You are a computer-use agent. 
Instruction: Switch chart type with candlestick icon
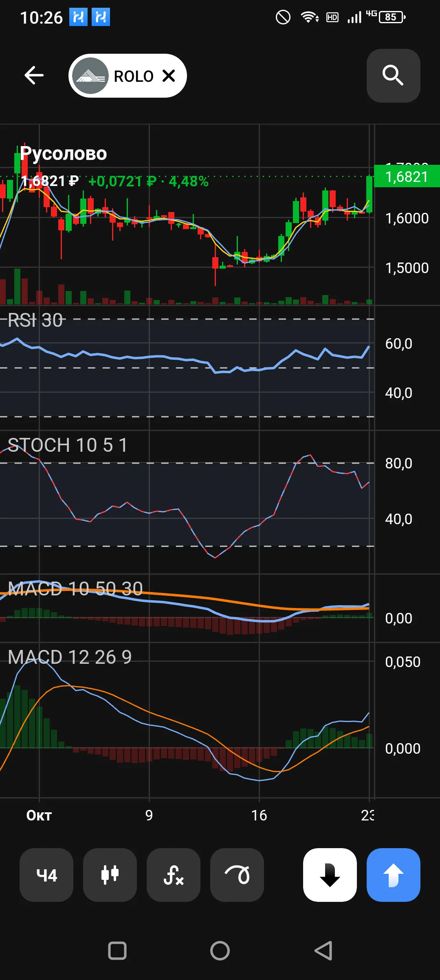tap(110, 875)
